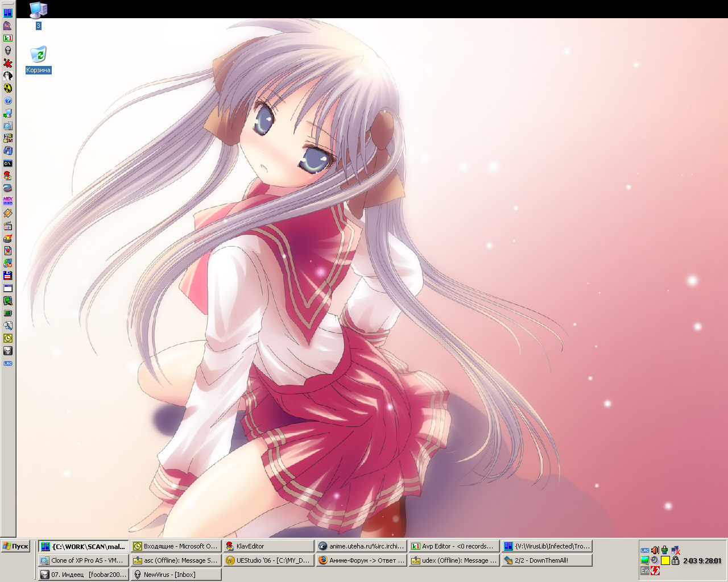
Task: Click the monitor picture icon in the tray
Action: point(645,560)
